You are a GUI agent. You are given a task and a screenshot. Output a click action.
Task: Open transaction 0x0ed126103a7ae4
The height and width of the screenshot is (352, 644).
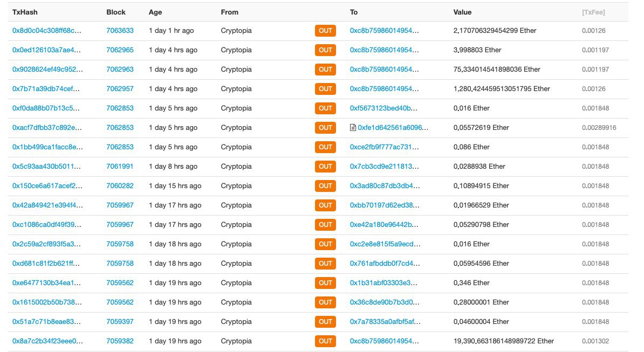(46, 50)
